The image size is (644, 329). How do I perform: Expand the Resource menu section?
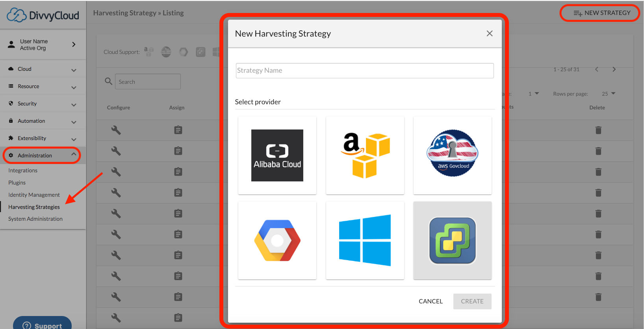tap(43, 86)
